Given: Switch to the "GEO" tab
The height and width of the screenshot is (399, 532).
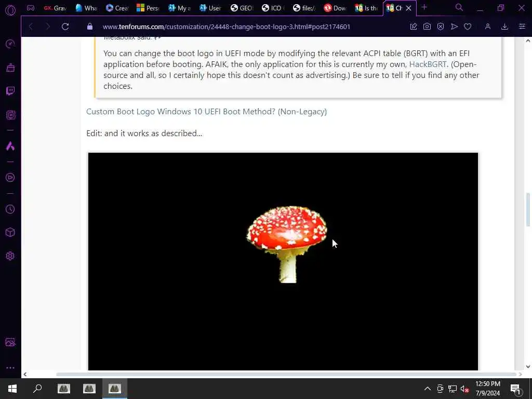Looking at the screenshot, I should click(242, 8).
